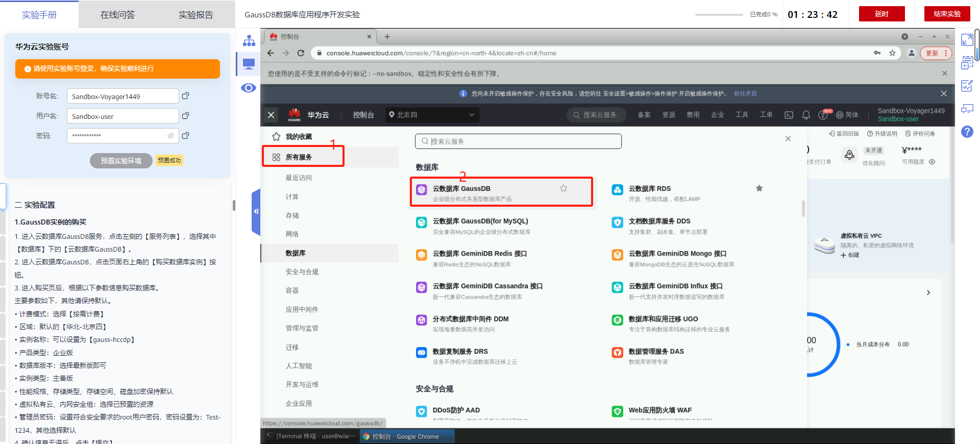Open the 实验手册 tab
The width and height of the screenshot is (980, 444).
coord(39,15)
